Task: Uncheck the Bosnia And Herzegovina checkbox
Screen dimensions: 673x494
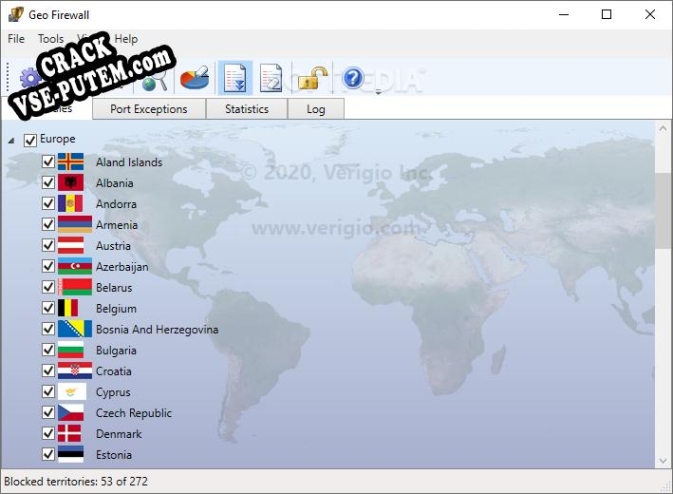Action: 48,329
